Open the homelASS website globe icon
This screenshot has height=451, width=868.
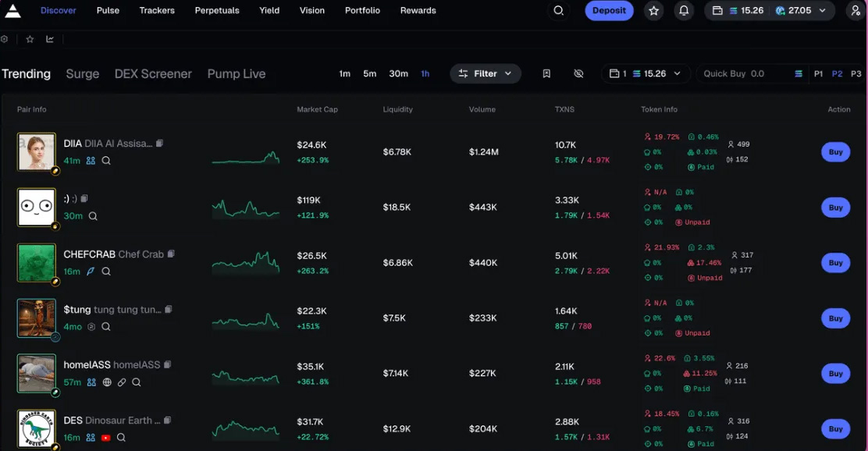click(107, 382)
